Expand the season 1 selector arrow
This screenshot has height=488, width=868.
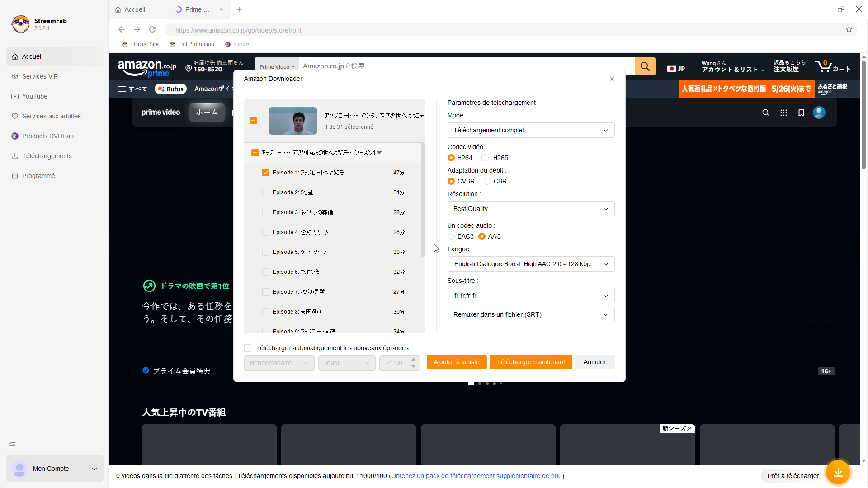[379, 153]
